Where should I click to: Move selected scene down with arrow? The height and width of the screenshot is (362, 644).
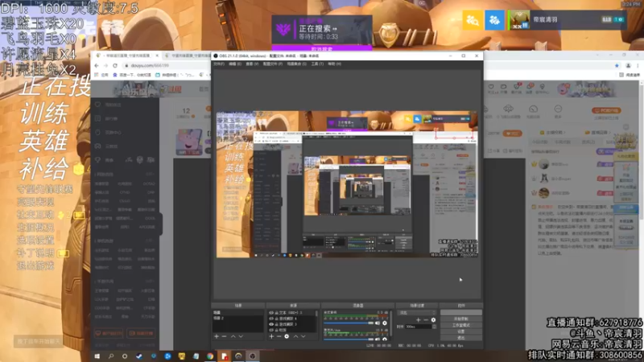pos(241,336)
